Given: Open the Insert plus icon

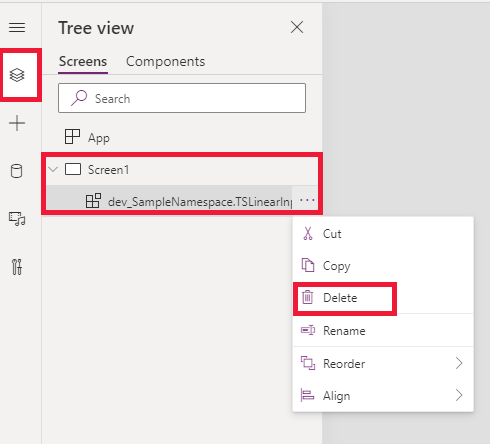Looking at the screenshot, I should 17,123.
